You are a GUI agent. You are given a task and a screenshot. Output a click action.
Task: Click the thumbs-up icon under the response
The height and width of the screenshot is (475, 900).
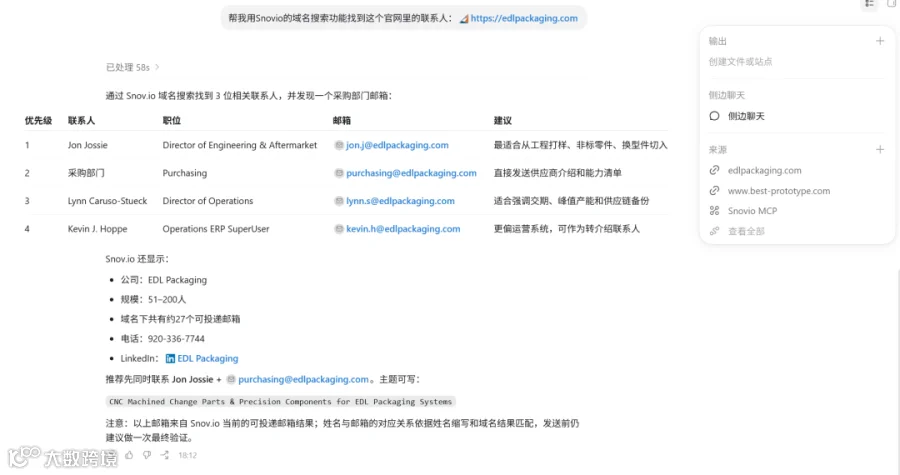click(129, 455)
